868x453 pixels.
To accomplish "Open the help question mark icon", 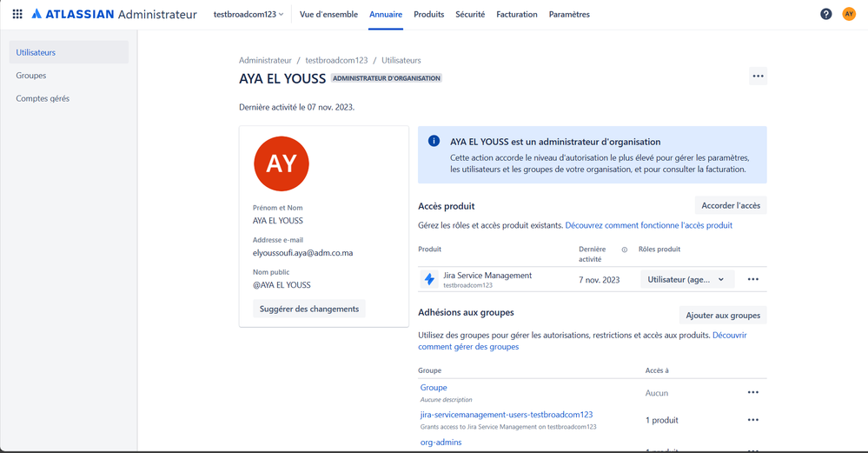I will [826, 14].
